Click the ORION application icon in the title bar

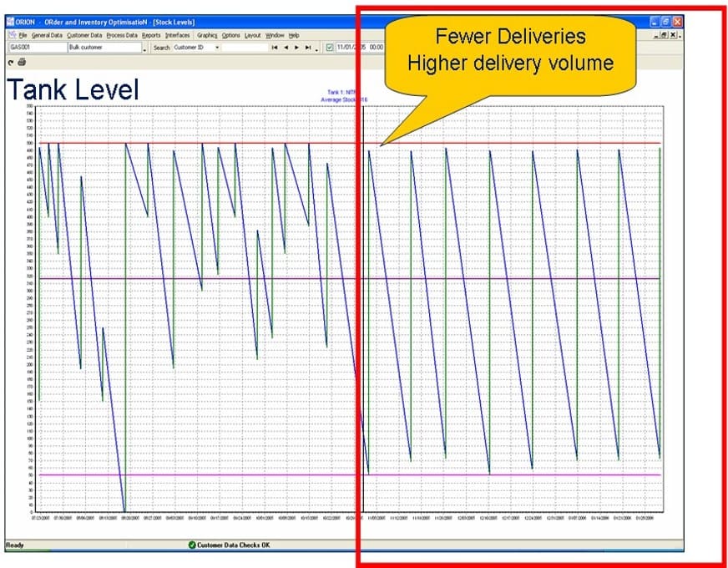10,22
